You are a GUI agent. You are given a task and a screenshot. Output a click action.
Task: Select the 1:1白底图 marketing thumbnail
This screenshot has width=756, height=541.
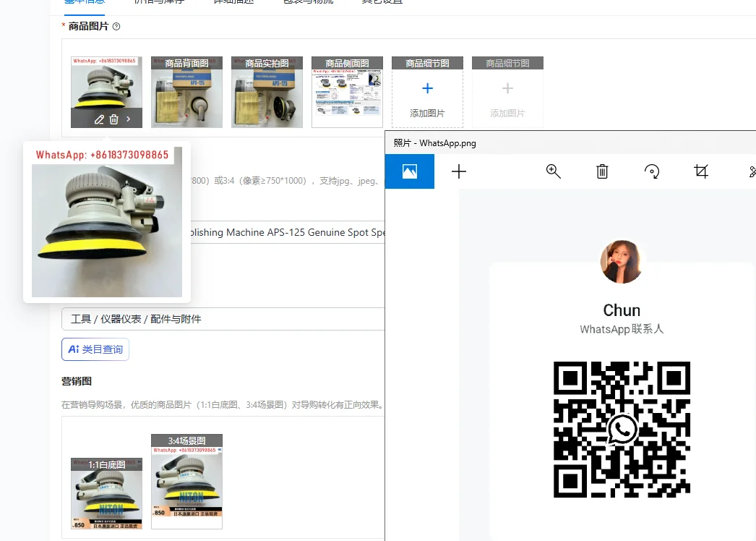coord(106,493)
